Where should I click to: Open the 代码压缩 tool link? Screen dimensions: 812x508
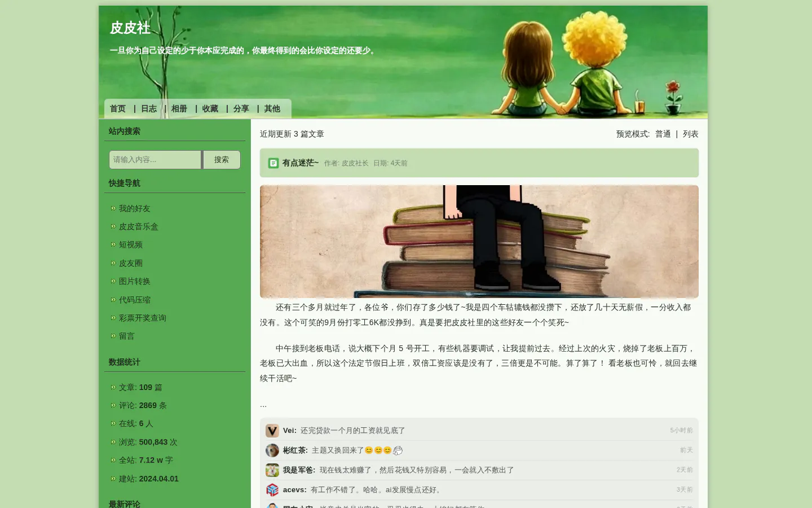135,300
